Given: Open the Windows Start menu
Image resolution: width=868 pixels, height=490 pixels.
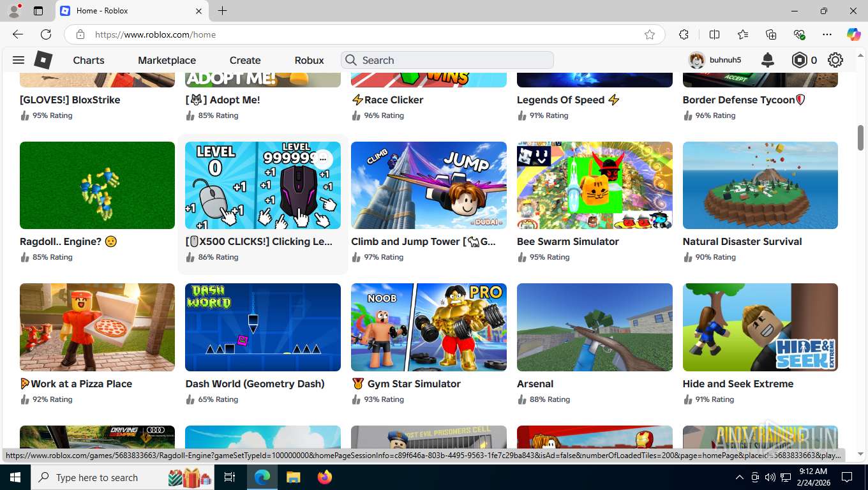Looking at the screenshot, I should (x=15, y=477).
